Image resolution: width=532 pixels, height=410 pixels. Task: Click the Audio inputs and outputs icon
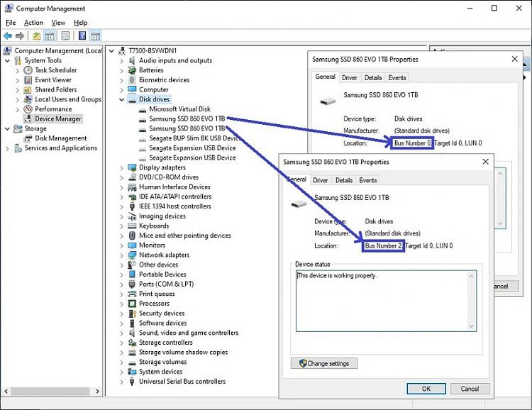(132, 60)
